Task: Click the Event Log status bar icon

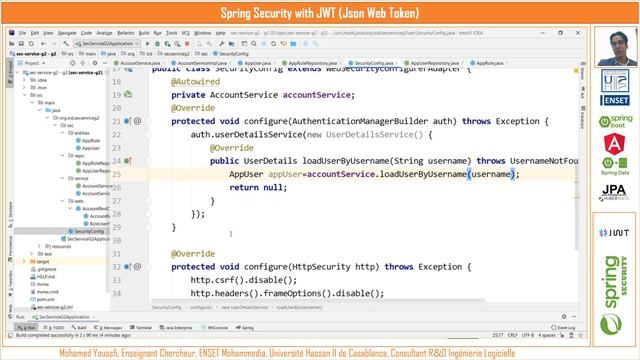Action: 563,327
